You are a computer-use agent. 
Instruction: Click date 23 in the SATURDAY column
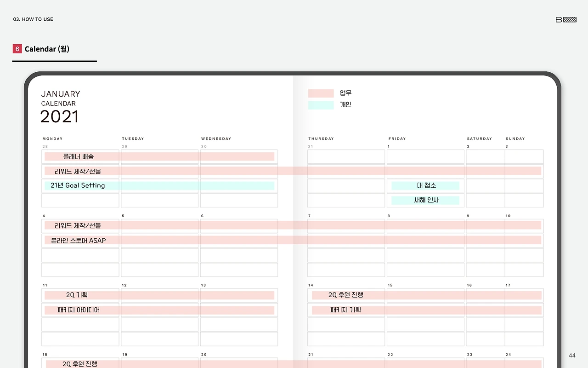click(x=469, y=355)
